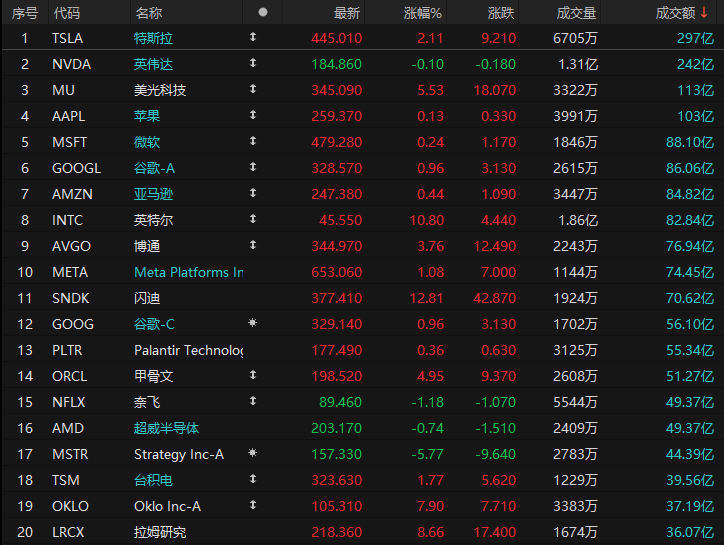This screenshot has height=545, width=724.
Task: Click INTC change percent 10.80
Action: 427,220
